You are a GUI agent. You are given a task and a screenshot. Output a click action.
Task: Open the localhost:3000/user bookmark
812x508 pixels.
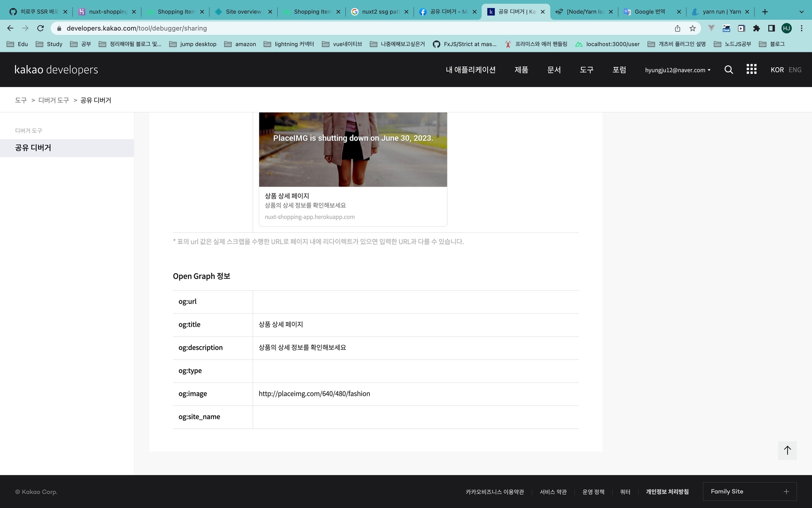[x=607, y=44]
